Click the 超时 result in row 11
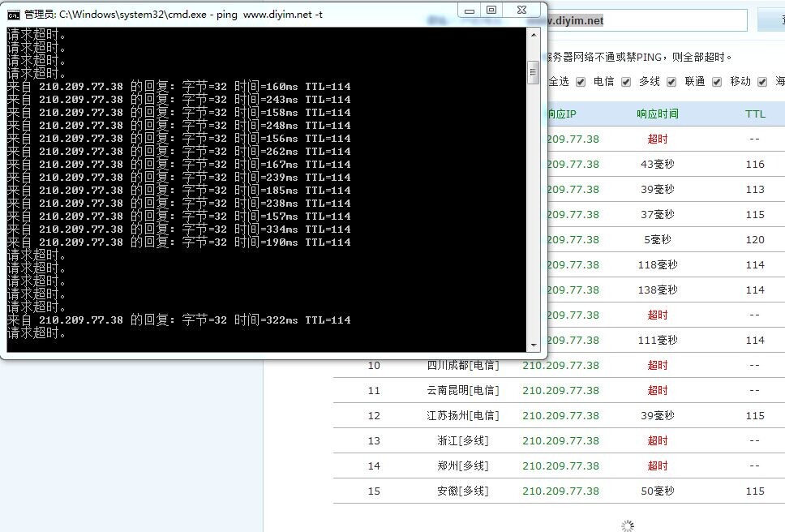Viewport: 785px width, 532px height. [658, 390]
